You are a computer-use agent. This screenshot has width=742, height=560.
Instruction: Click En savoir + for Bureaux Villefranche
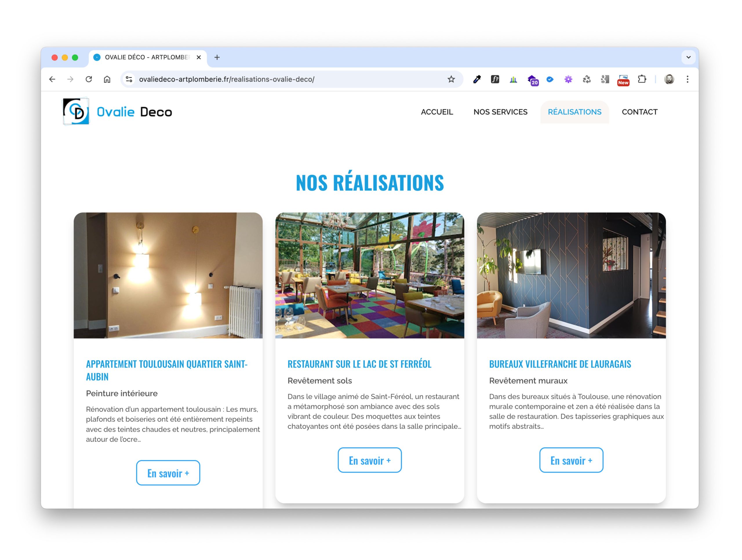pos(571,460)
